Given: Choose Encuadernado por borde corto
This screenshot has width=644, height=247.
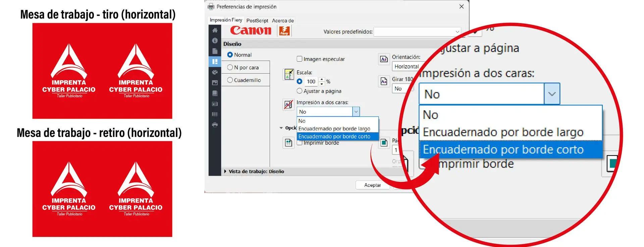Looking at the screenshot, I should pyautogui.click(x=338, y=136).
